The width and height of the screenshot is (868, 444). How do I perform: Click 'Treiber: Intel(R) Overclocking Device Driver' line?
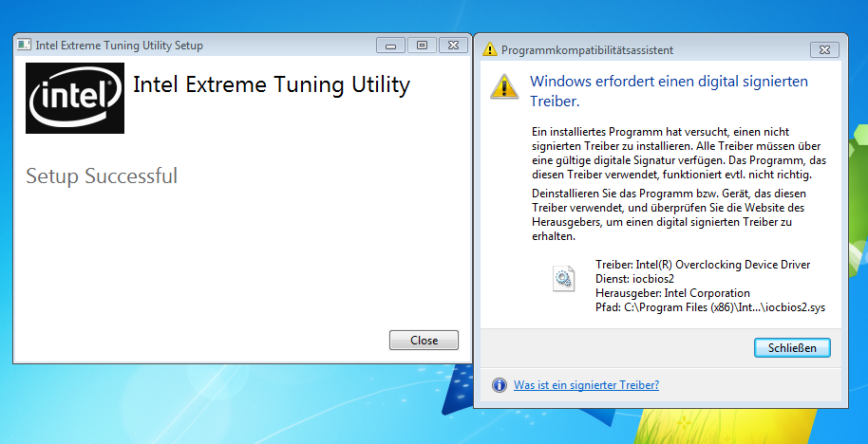[703, 265]
